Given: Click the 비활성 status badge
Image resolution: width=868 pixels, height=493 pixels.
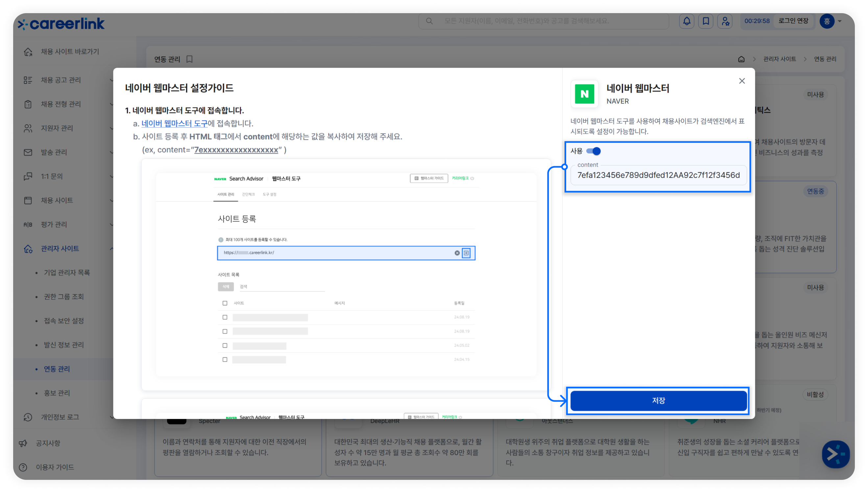Looking at the screenshot, I should 815,394.
